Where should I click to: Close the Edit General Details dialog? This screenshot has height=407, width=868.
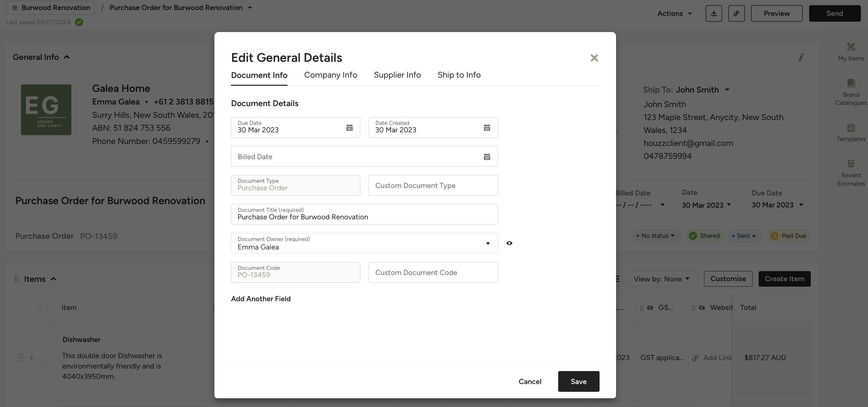coord(594,58)
